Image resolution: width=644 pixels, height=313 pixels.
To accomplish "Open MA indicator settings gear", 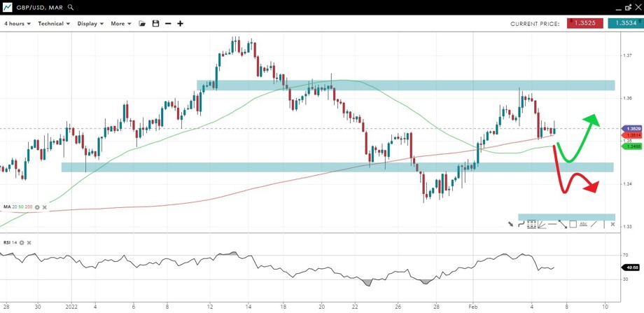I will tap(37, 207).
